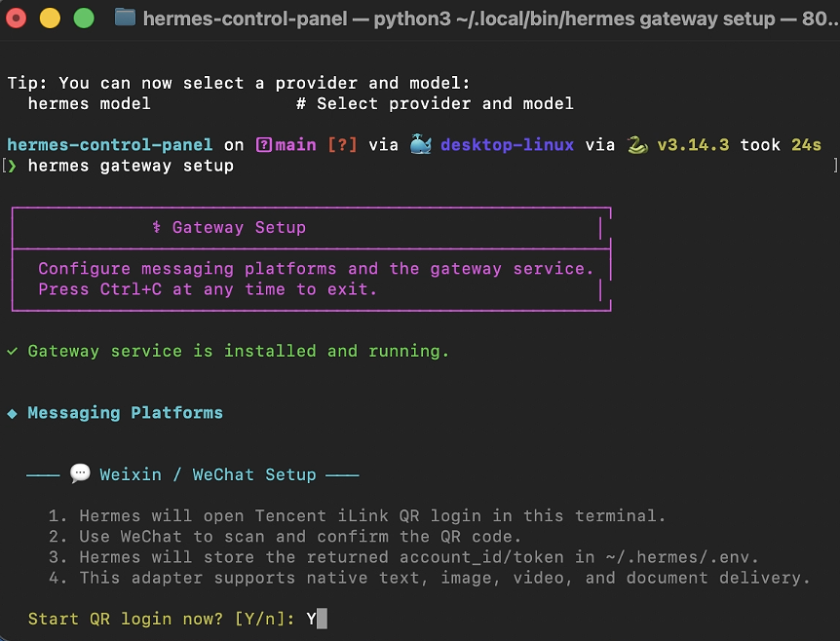Click 'hermes-control-panel' in the shell prompt
Viewport: 840px width, 641px height.
(110, 144)
